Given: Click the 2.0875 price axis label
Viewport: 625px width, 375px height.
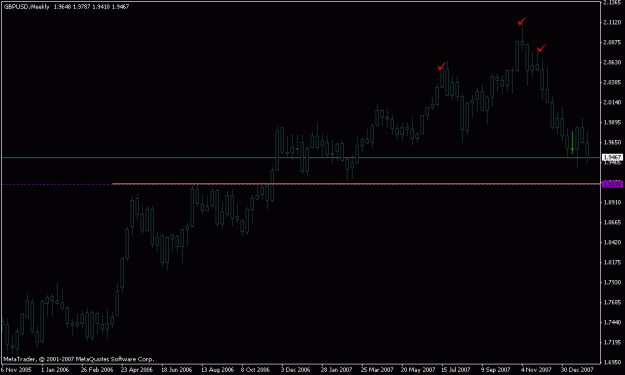Looking at the screenshot, I should 612,43.
